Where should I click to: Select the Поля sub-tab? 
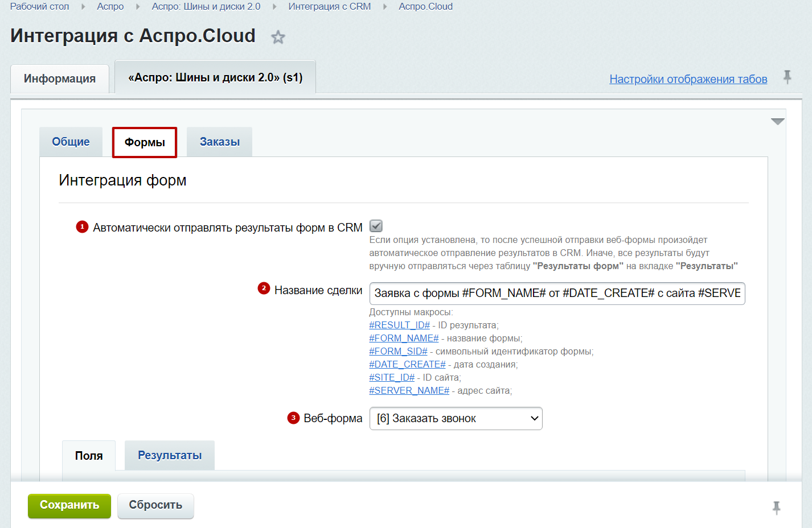(x=89, y=456)
